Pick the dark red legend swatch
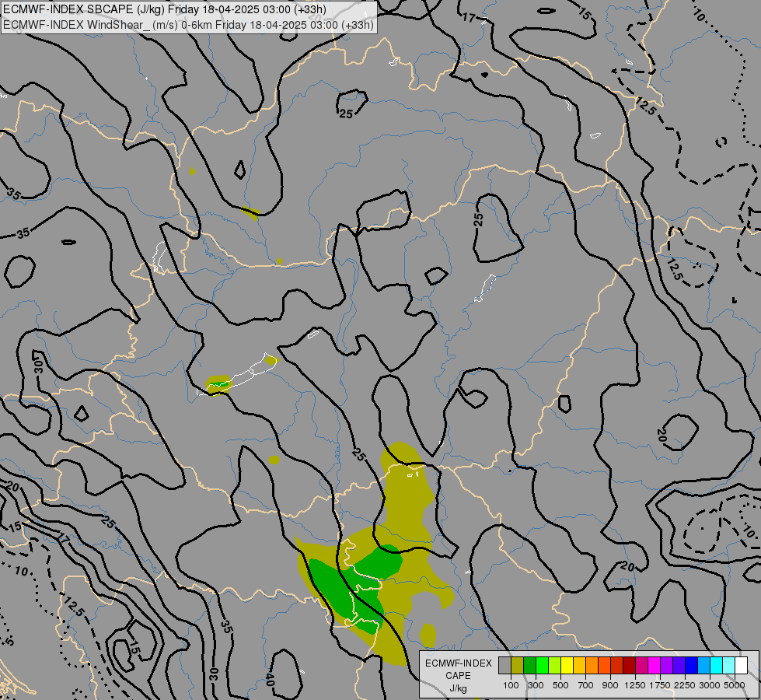This screenshot has height=700, width=761. 629,665
